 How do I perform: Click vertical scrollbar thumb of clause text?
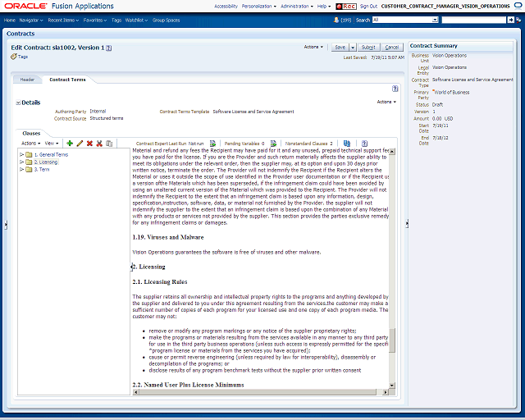pos(392,340)
